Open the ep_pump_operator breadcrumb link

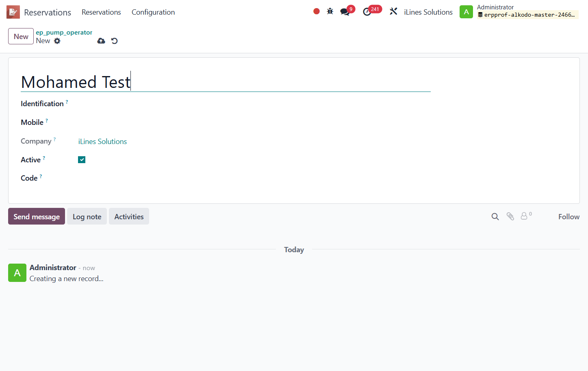point(64,33)
